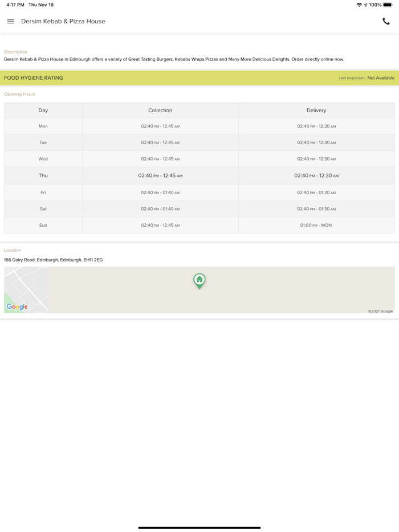The width and height of the screenshot is (399, 532).
Task: Select the Sun day cell
Action: point(43,225)
